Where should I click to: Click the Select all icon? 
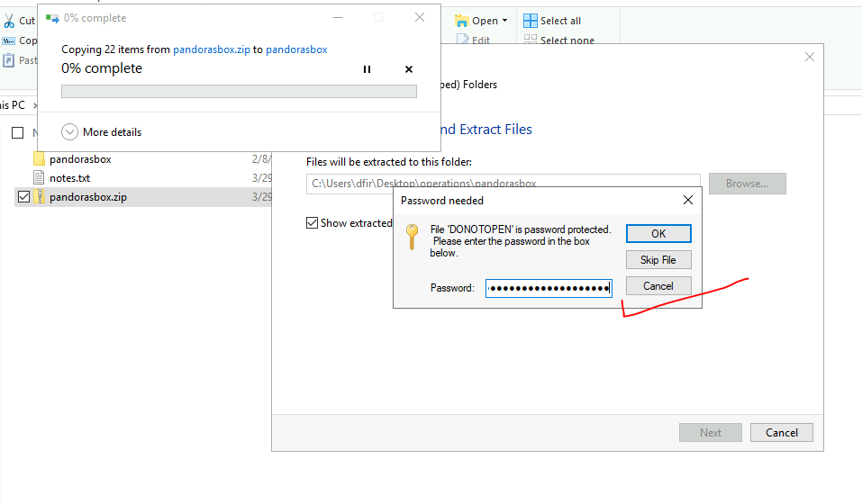coord(531,21)
